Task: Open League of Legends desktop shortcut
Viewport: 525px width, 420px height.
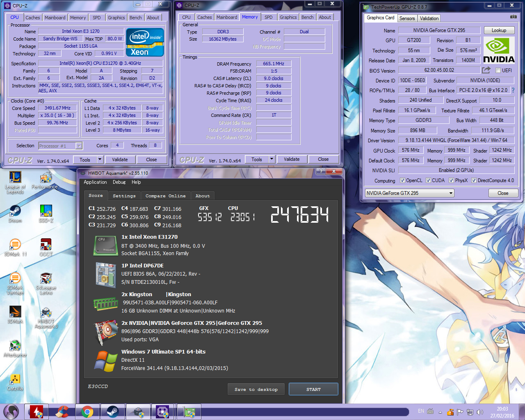Action: coord(15,183)
